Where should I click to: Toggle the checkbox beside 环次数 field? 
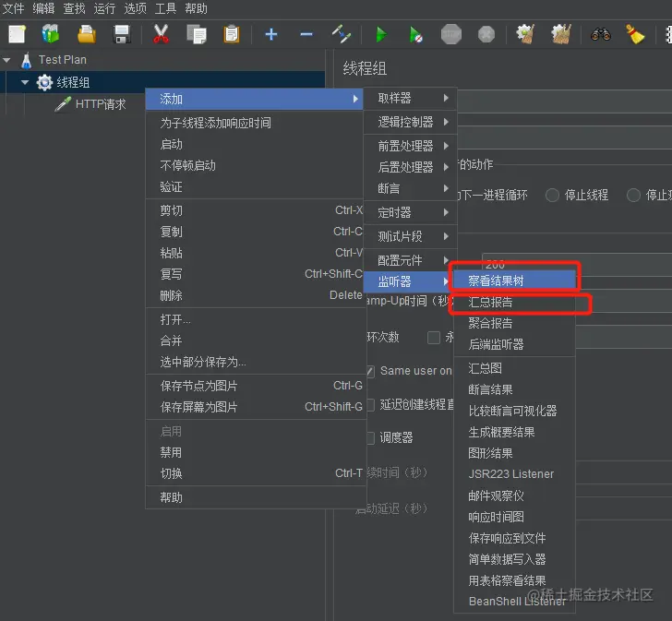pos(434,338)
